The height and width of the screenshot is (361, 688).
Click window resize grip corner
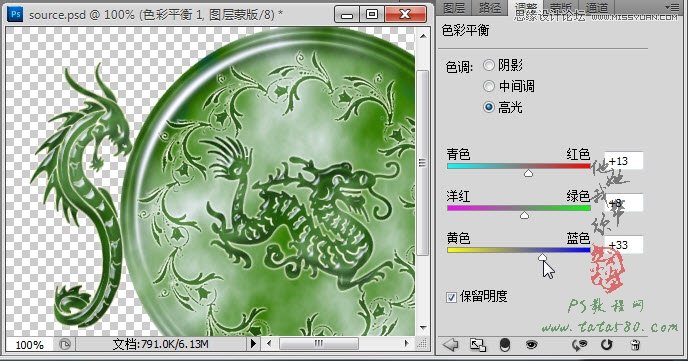(422, 344)
